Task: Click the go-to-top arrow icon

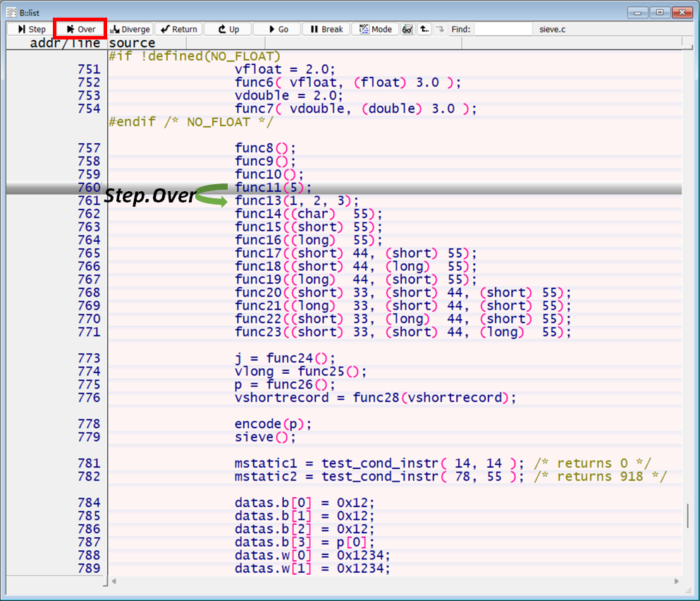Action: click(x=424, y=29)
